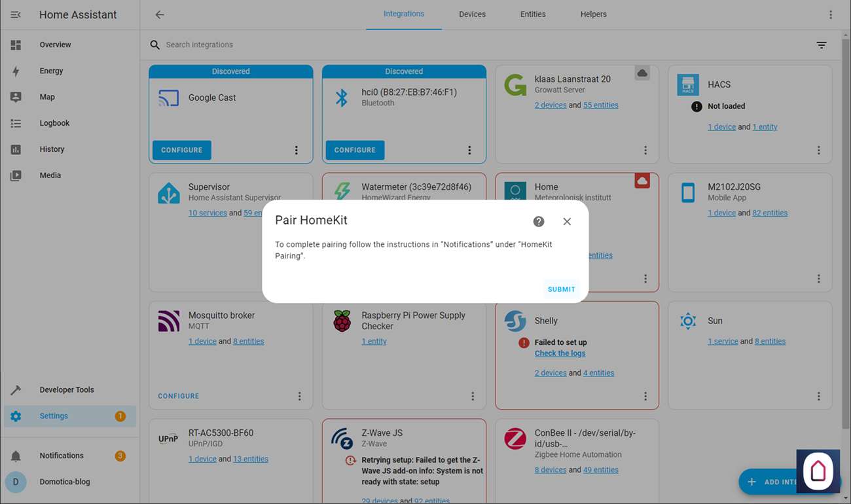851x504 pixels.
Task: Open Energy in the sidebar
Action: (x=70, y=71)
